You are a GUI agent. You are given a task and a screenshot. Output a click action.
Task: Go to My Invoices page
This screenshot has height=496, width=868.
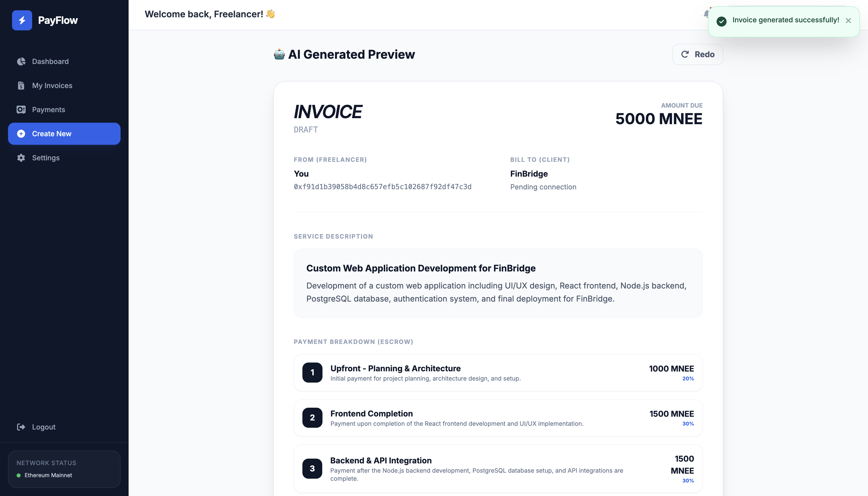click(52, 86)
